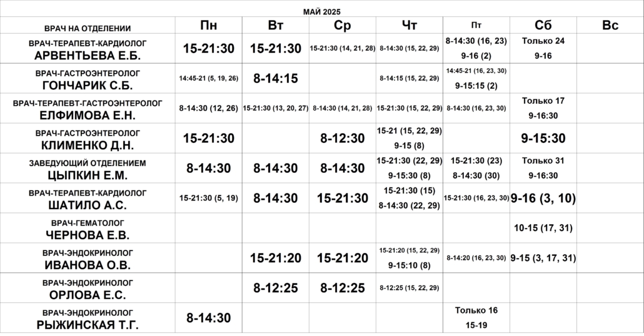Viewport: 644px width, 336px height.
Task: Click КЛИМЕНКО Д.Н. Wednesday cell 8-12:30
Action: 343,138
